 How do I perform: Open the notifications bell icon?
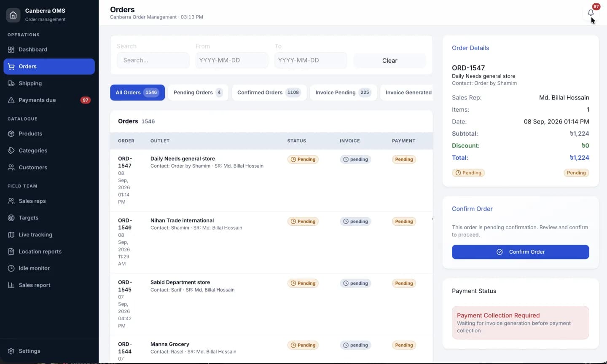591,13
